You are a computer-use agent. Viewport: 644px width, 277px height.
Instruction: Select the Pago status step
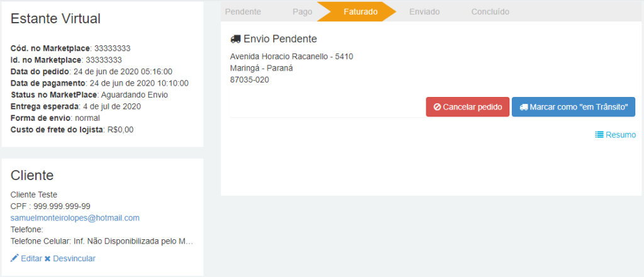[303, 12]
